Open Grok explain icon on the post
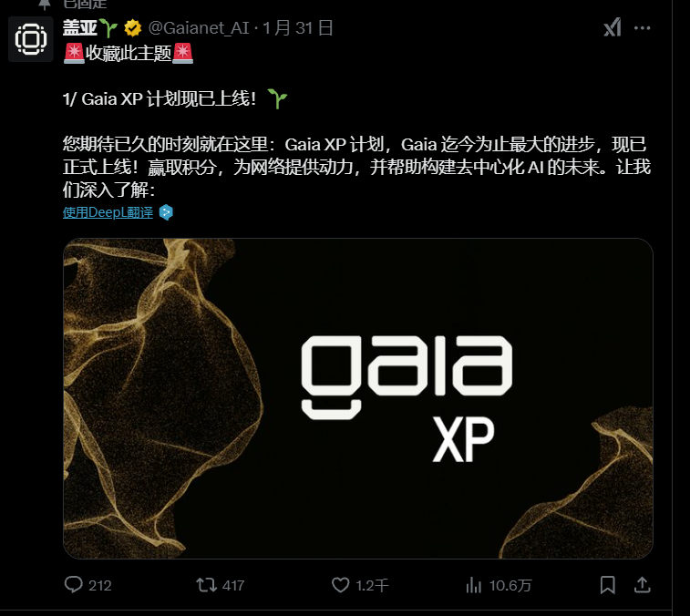This screenshot has width=690, height=616. pyautogui.click(x=613, y=27)
